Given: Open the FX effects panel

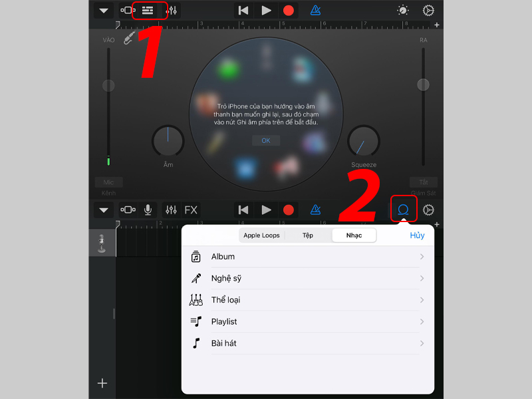Looking at the screenshot, I should tap(191, 210).
